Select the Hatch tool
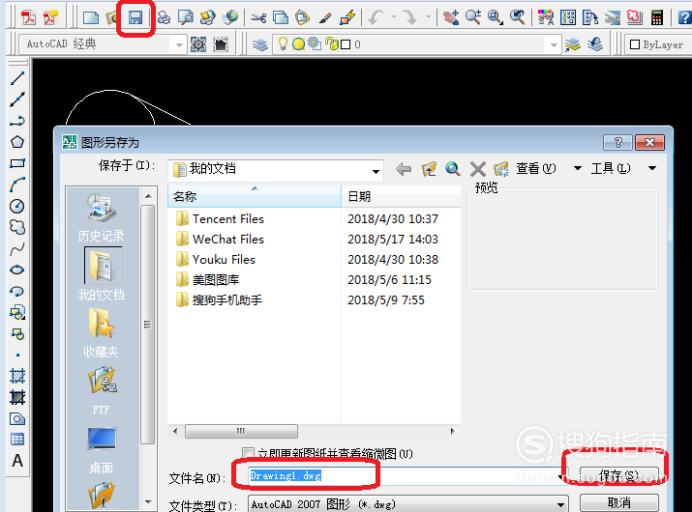 click(17, 376)
